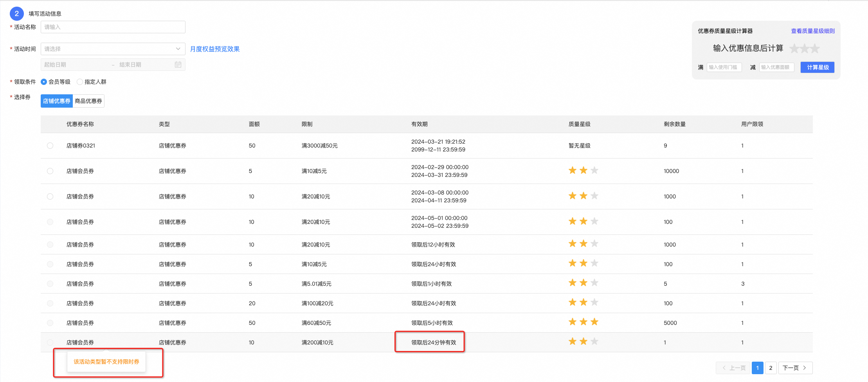Viewport: 868px width, 382px height.
Task: Select the 指定人群 radio button
Action: coord(80,82)
